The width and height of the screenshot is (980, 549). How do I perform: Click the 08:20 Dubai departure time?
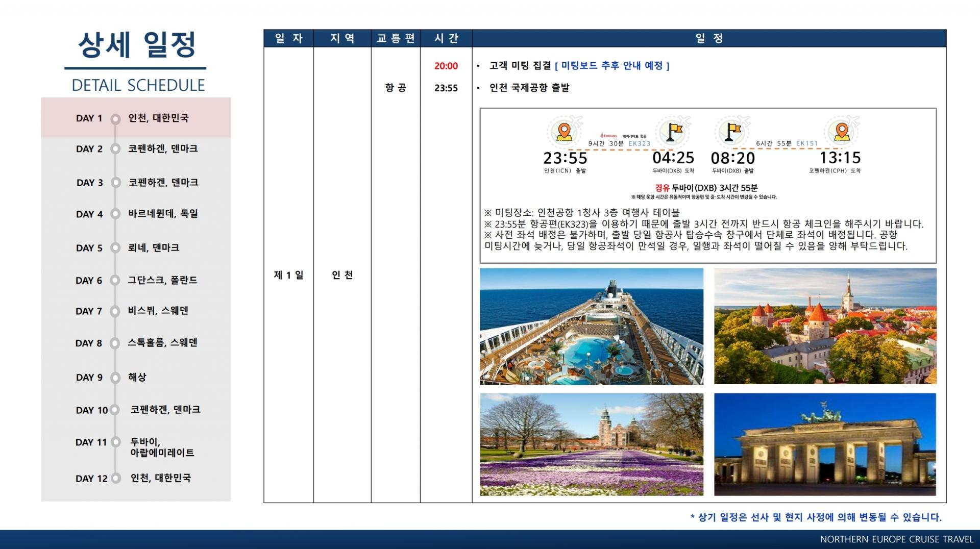pyautogui.click(x=733, y=158)
